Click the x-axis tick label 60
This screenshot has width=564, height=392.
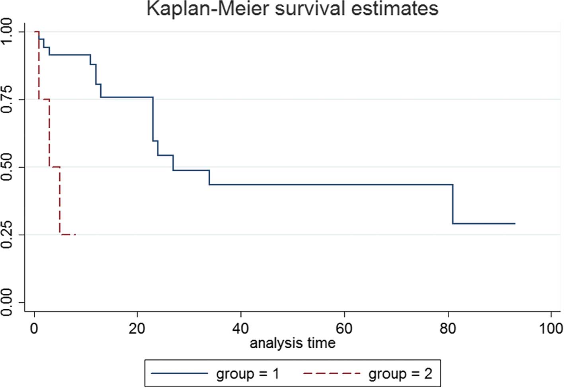344,329
